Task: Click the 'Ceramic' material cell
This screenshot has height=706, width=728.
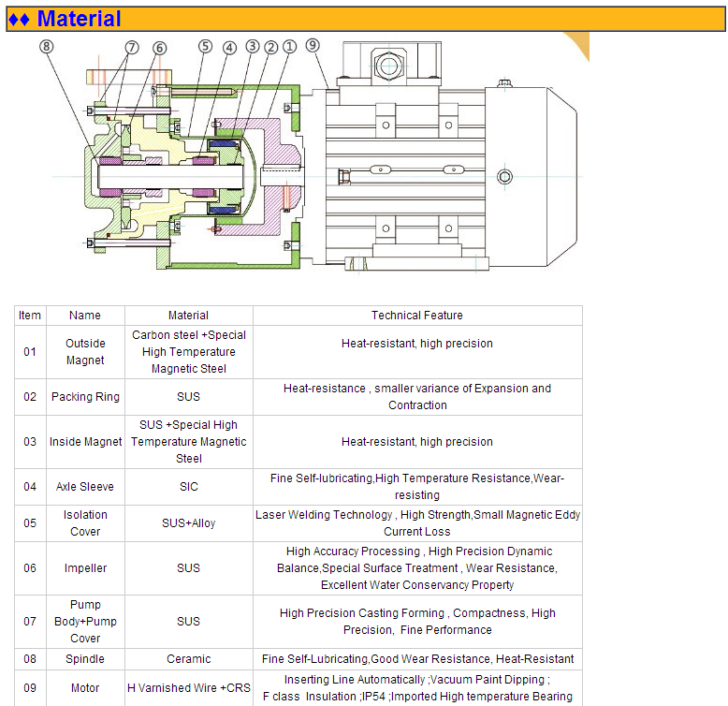Action: pos(188,659)
